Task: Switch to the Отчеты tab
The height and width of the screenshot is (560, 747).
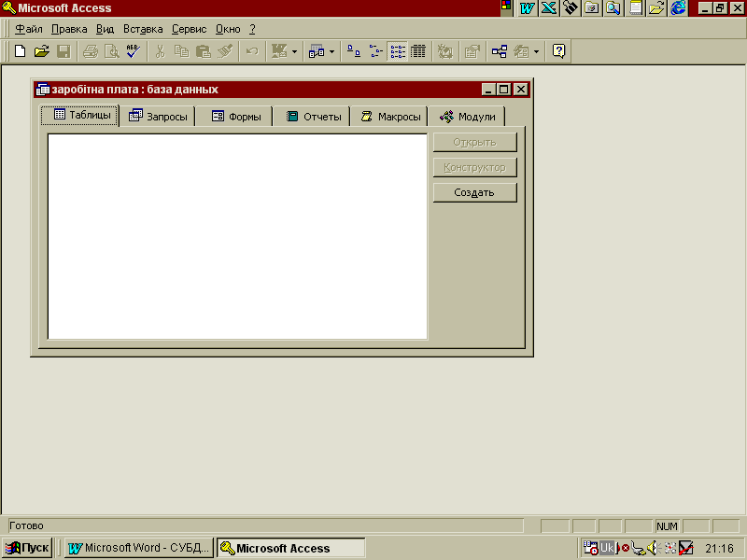Action: click(314, 117)
